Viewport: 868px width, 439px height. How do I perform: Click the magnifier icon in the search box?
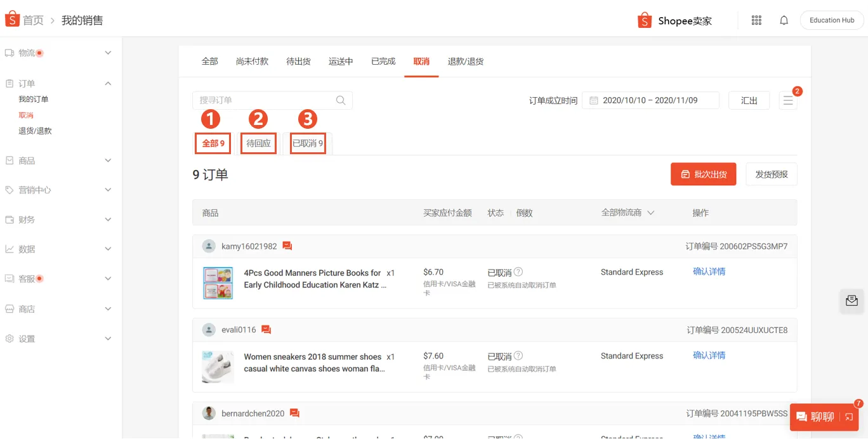[341, 100]
